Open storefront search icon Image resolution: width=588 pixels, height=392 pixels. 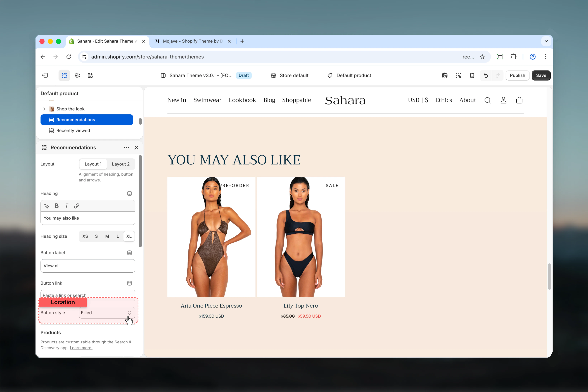(488, 100)
